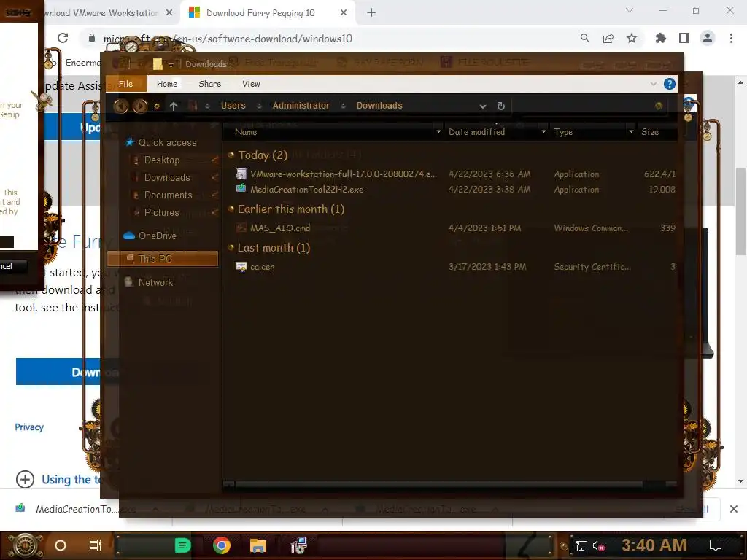This screenshot has width=747, height=560.
Task: Open the notification center icon
Action: pos(715,545)
